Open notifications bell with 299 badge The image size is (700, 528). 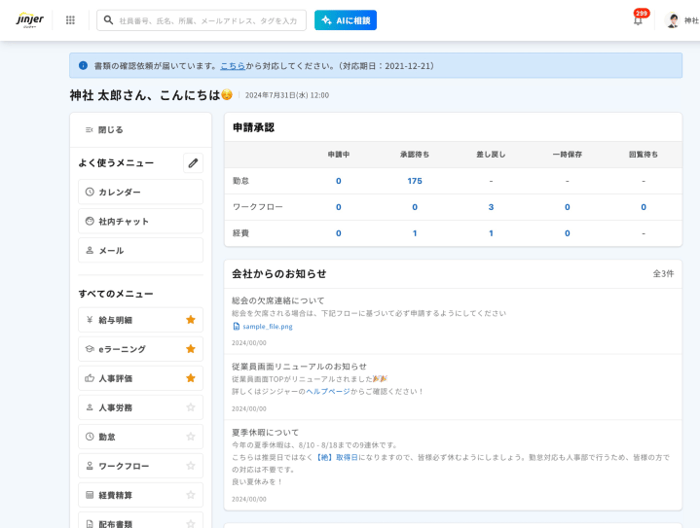pyautogui.click(x=638, y=20)
